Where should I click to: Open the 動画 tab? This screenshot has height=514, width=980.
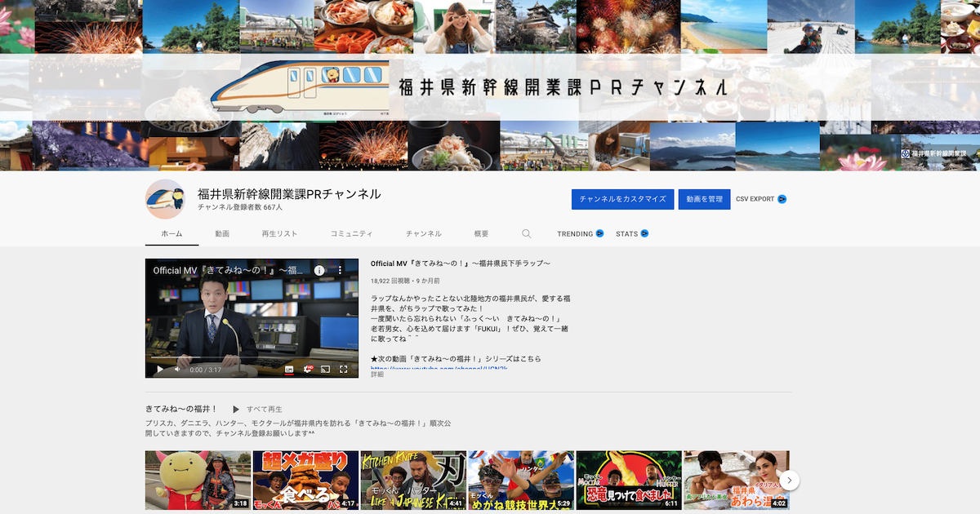coord(222,234)
